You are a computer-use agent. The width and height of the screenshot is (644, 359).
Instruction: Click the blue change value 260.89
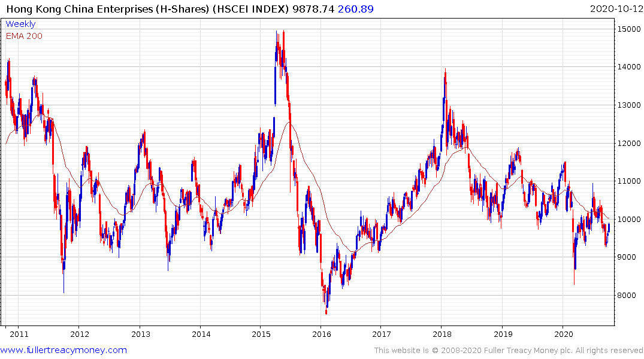pyautogui.click(x=356, y=9)
